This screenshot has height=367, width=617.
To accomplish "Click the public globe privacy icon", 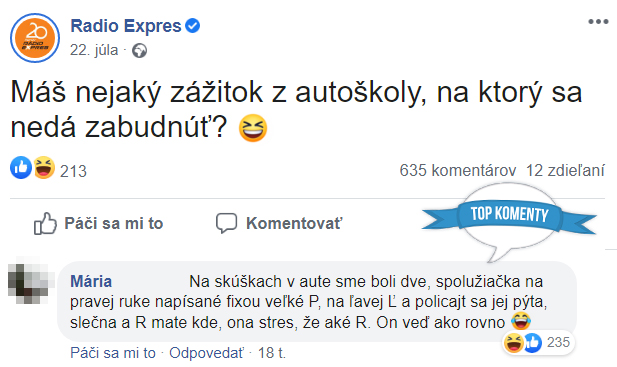I will (x=139, y=51).
